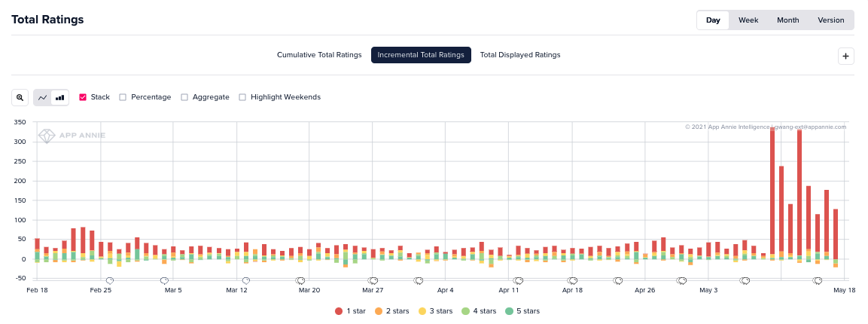Switch to line chart view

(43, 97)
